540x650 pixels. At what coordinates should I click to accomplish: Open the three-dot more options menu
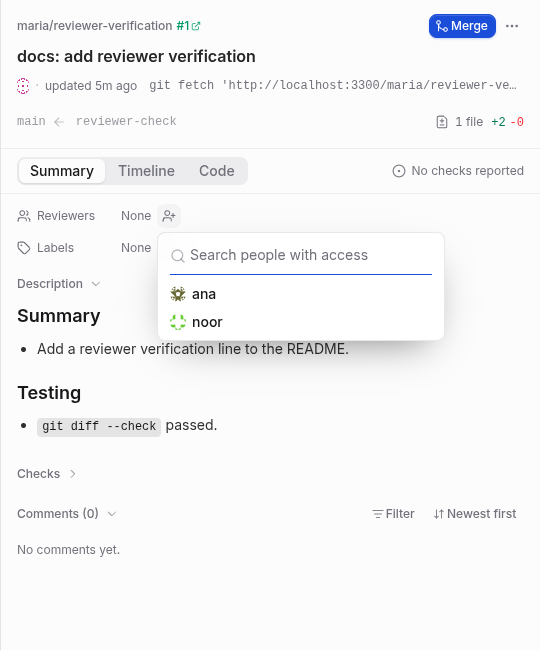point(512,26)
